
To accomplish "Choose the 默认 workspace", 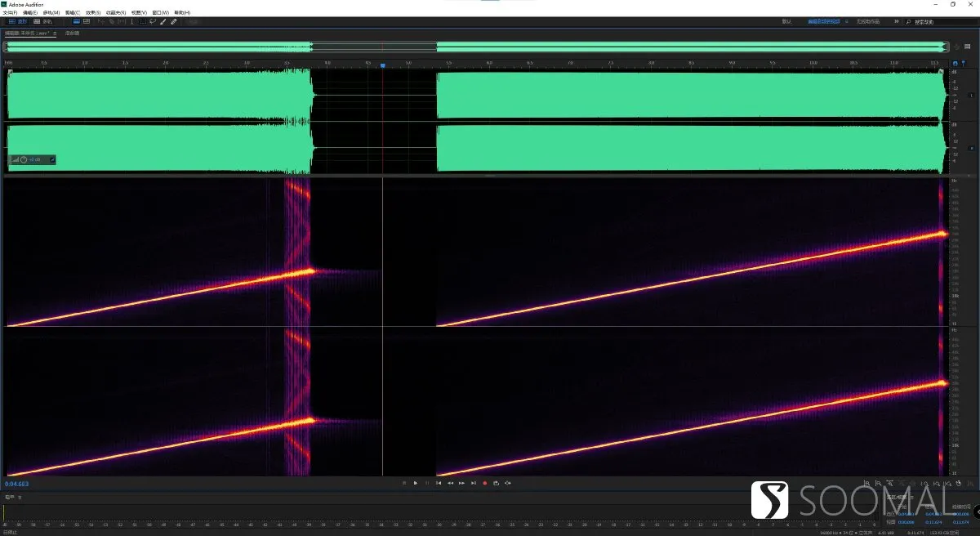I will point(786,21).
